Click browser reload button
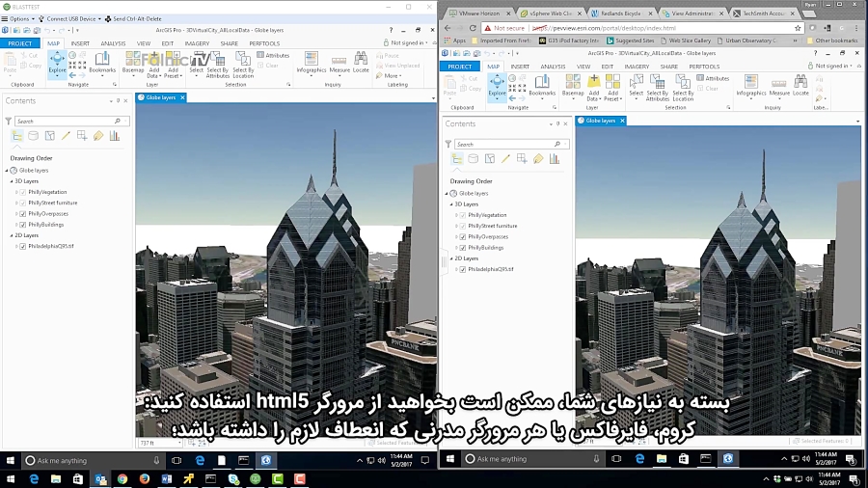This screenshot has height=488, width=868. click(x=473, y=28)
